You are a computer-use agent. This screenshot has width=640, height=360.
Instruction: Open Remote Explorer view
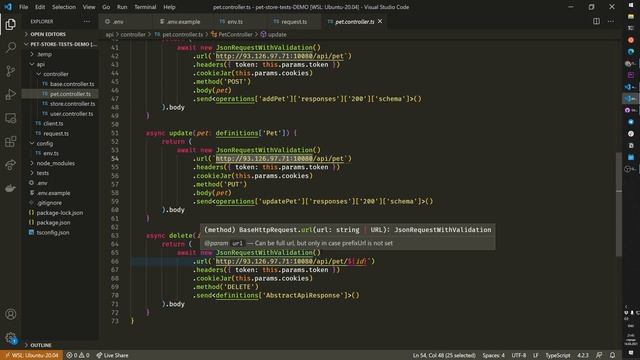11,118
